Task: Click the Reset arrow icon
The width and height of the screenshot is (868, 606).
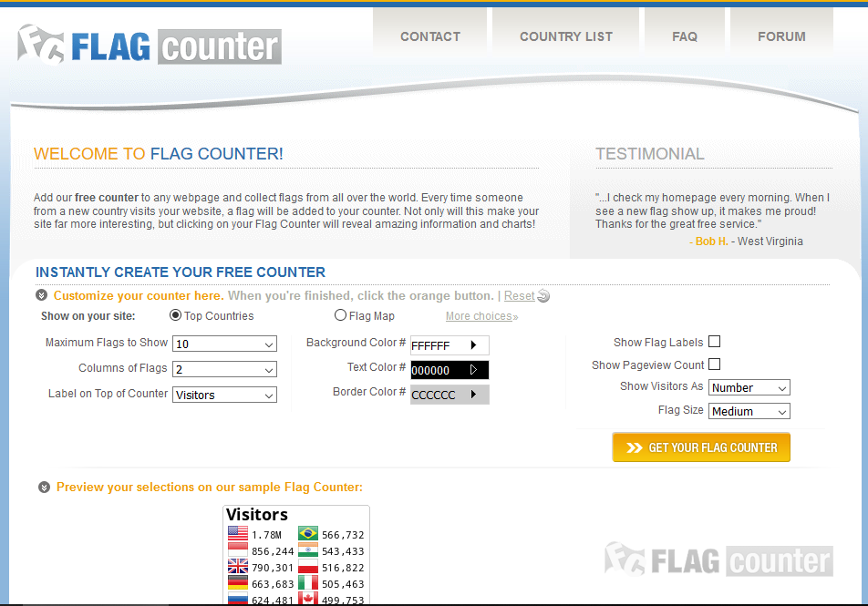Action: [543, 296]
